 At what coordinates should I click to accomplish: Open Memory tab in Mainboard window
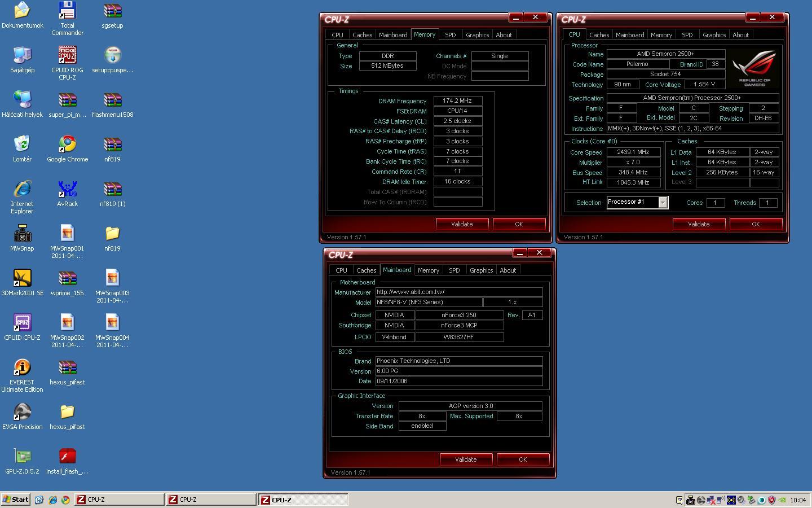(x=428, y=270)
